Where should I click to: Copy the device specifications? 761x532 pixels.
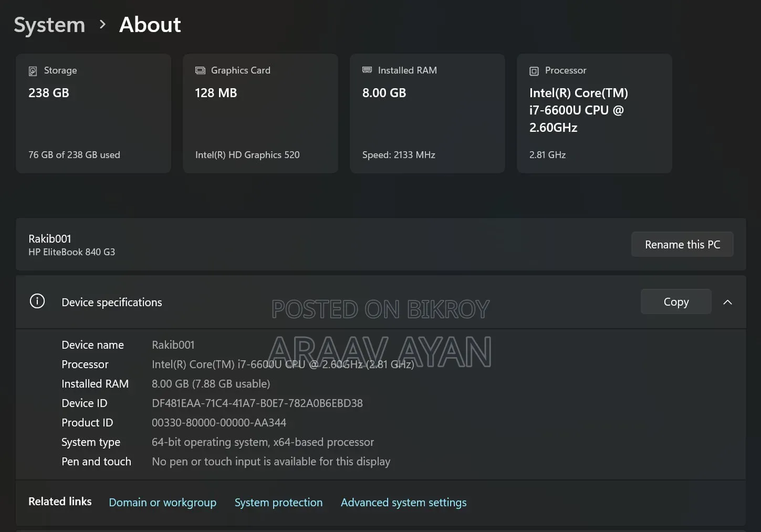[676, 301]
